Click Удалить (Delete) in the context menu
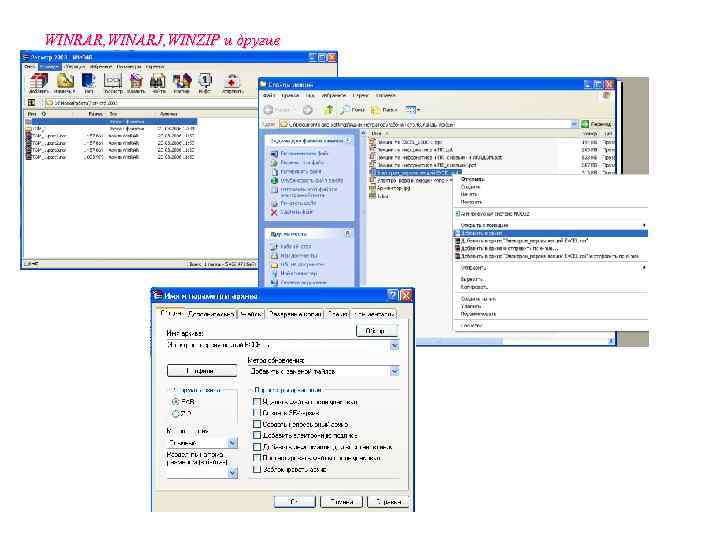 (471, 306)
